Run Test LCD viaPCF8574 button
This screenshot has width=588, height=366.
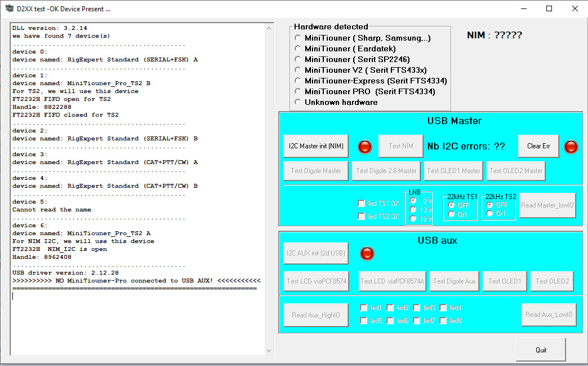[x=316, y=281]
